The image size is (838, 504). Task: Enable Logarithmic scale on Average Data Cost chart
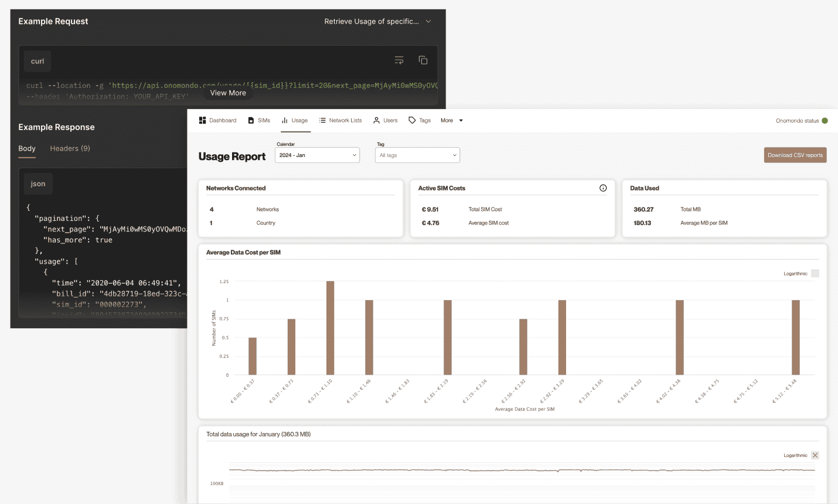click(815, 273)
